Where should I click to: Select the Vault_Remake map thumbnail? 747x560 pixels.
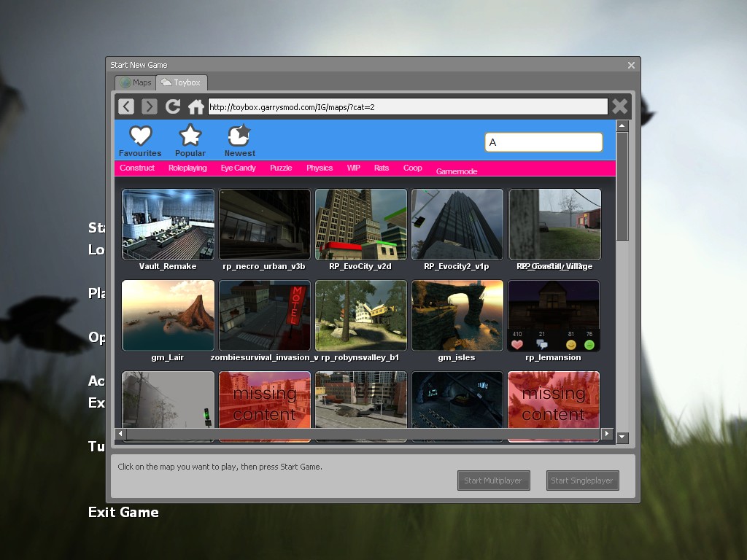pyautogui.click(x=169, y=225)
